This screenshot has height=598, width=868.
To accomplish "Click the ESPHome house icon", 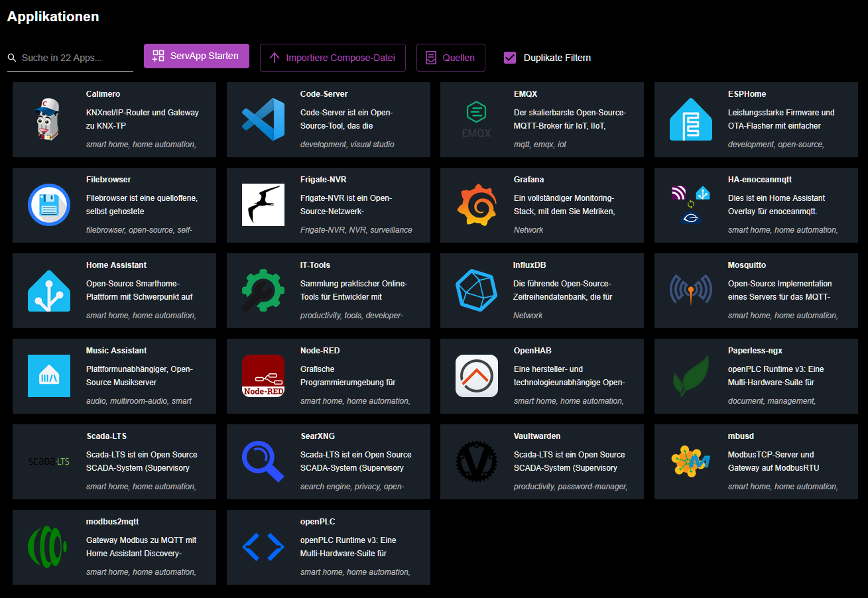I will pyautogui.click(x=691, y=119).
